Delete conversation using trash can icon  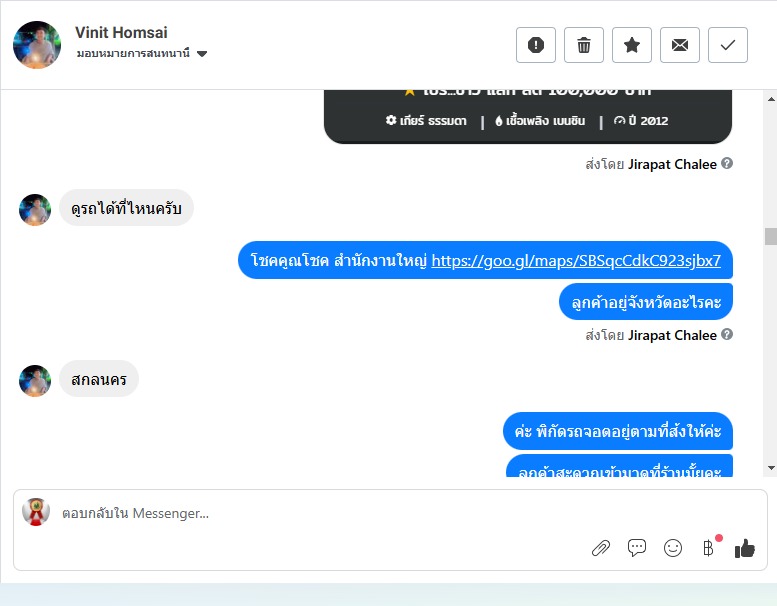[584, 45]
